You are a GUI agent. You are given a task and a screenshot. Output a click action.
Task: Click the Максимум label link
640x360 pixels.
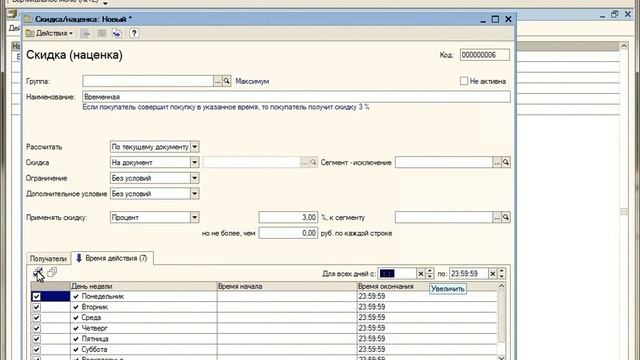click(x=252, y=81)
